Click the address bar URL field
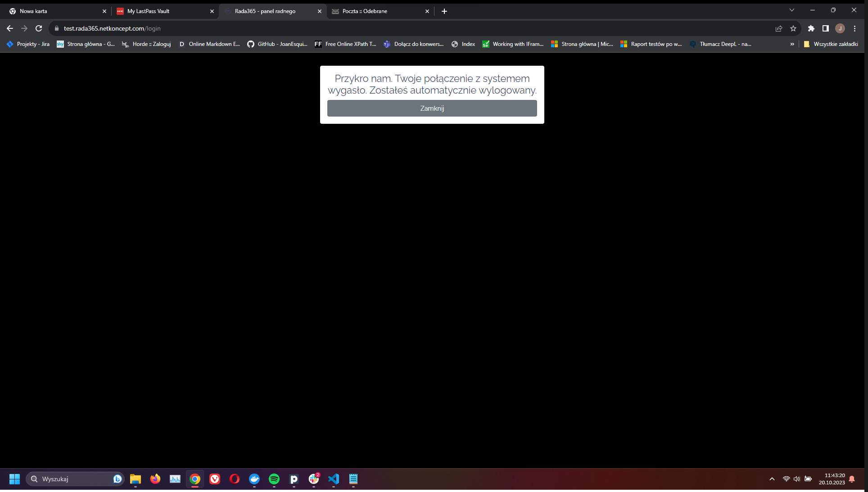Image resolution: width=868 pixels, height=492 pixels. click(x=315, y=28)
